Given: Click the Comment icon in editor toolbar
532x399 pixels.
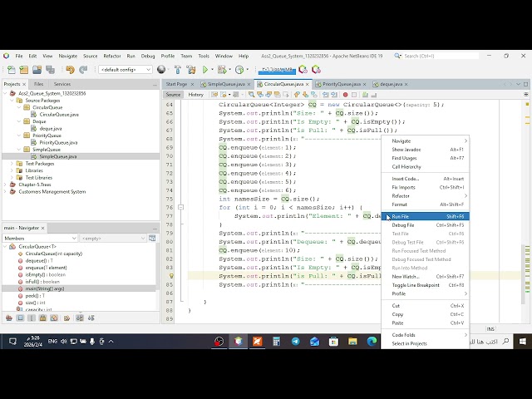Looking at the screenshot, I should (x=365, y=95).
